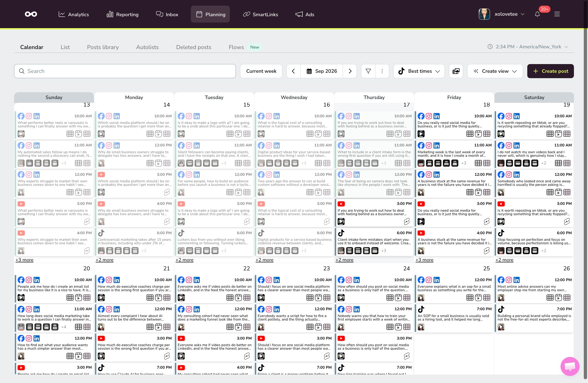Open thumbnail of Sunday 13 10:00 AM post
This screenshot has height=383, width=588.
[x=21, y=134]
